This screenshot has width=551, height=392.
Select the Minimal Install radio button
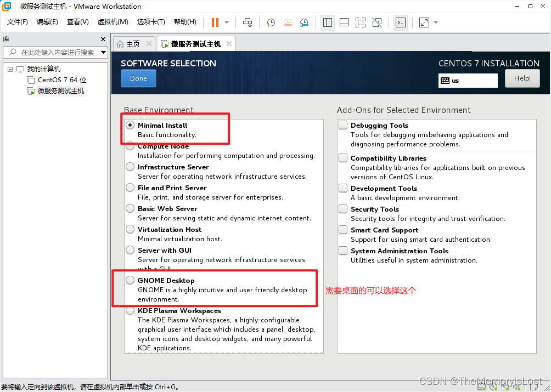tap(130, 125)
